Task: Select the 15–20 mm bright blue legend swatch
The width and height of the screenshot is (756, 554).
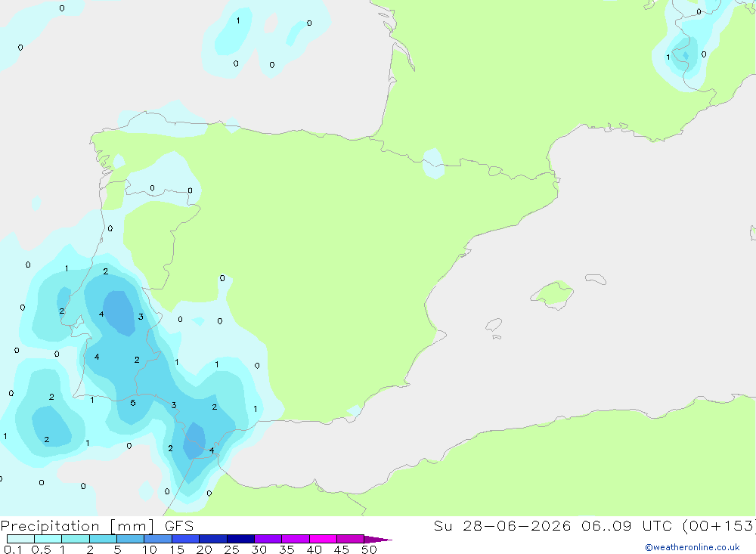Action: click(x=186, y=539)
